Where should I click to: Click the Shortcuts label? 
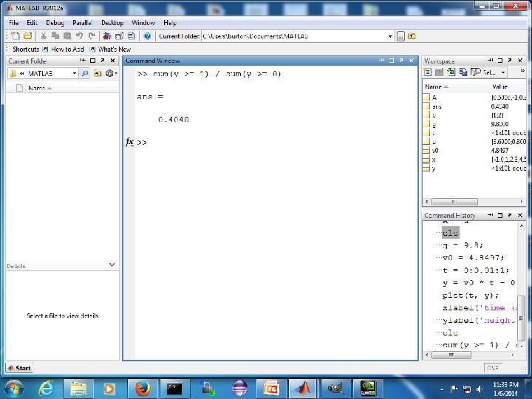coord(26,50)
